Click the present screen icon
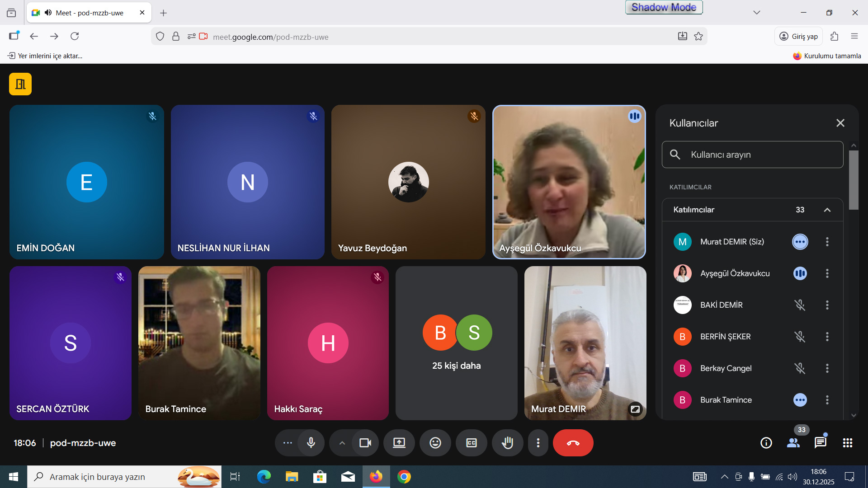This screenshot has height=488, width=868. point(399,443)
